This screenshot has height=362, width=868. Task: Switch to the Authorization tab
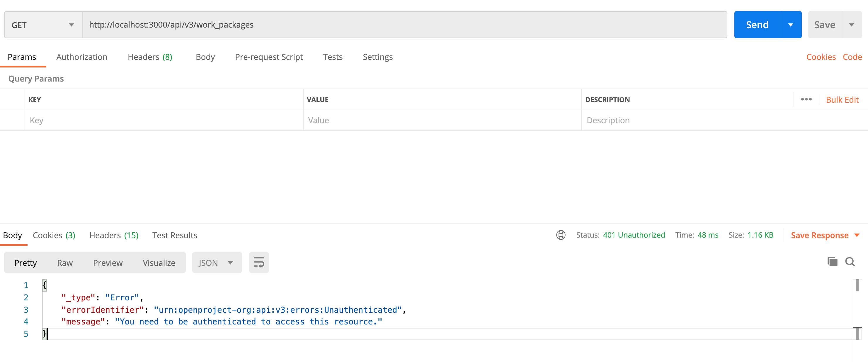point(81,57)
